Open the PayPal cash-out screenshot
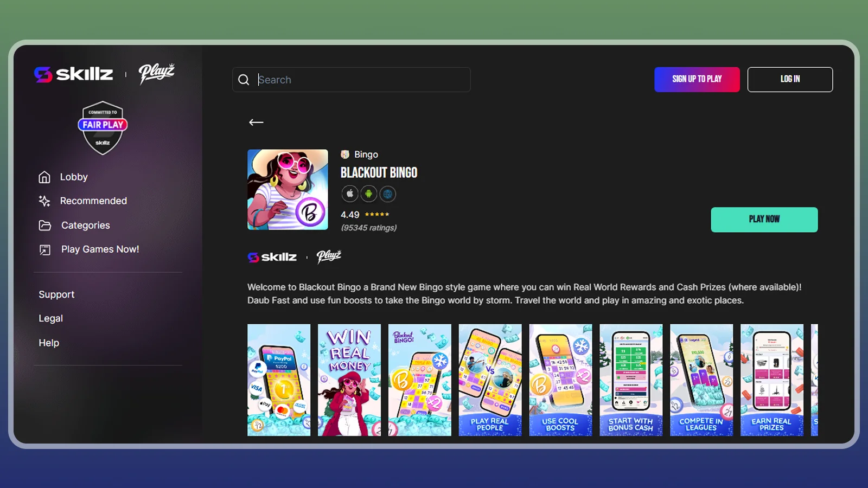 279,380
